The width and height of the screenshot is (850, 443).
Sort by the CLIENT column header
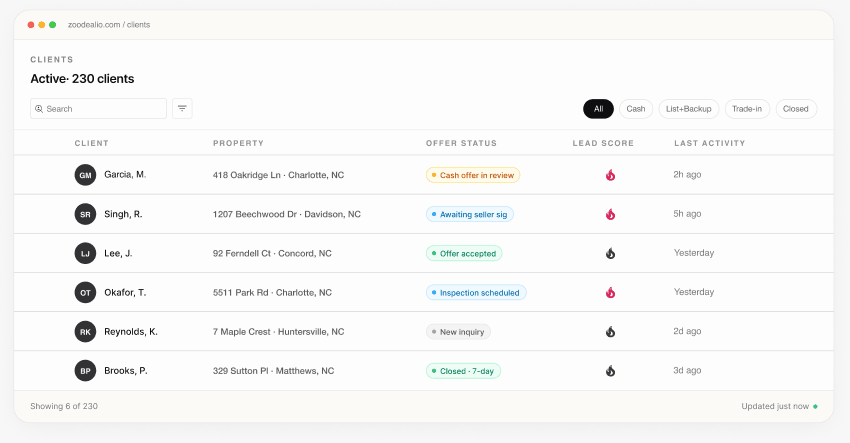(x=92, y=143)
